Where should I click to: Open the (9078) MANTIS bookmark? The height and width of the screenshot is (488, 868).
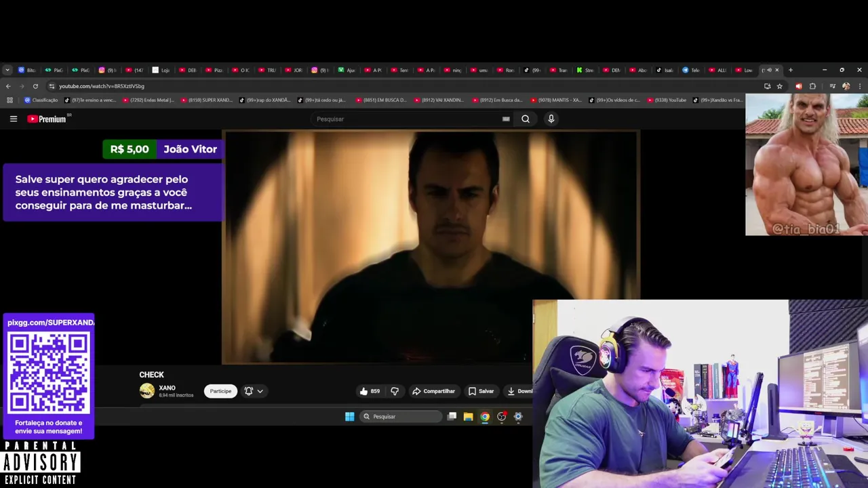(556, 100)
